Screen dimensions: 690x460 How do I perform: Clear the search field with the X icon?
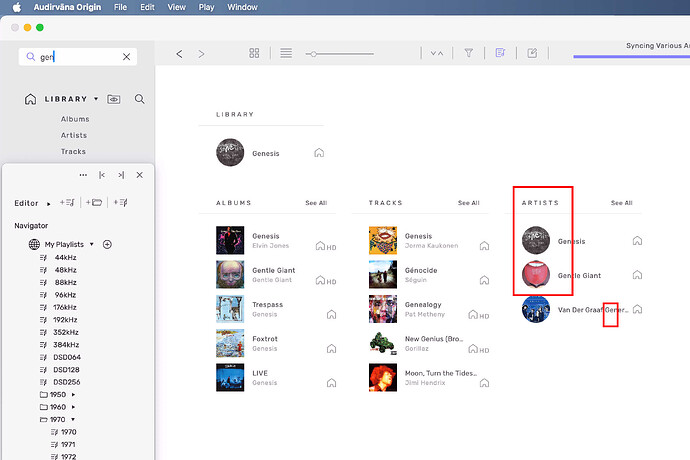pos(126,57)
